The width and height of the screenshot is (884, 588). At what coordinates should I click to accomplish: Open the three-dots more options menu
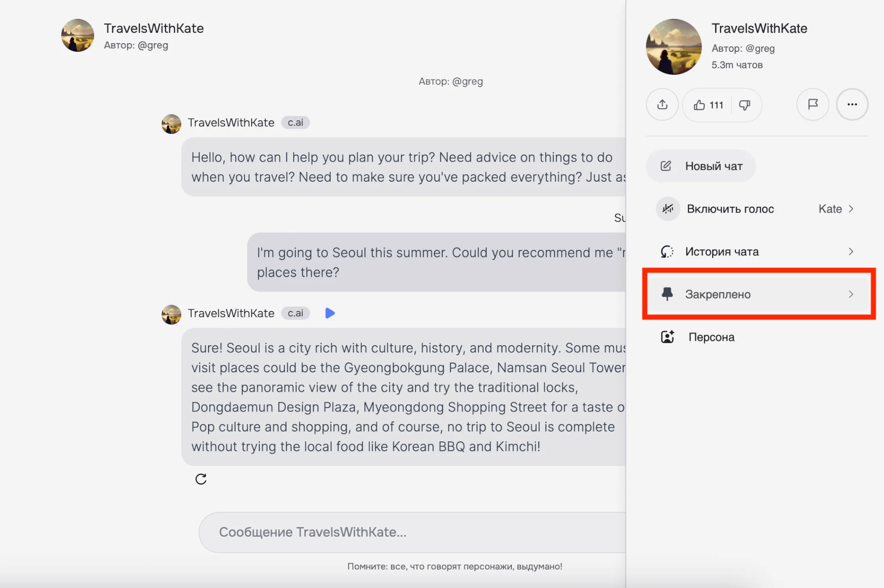[852, 104]
